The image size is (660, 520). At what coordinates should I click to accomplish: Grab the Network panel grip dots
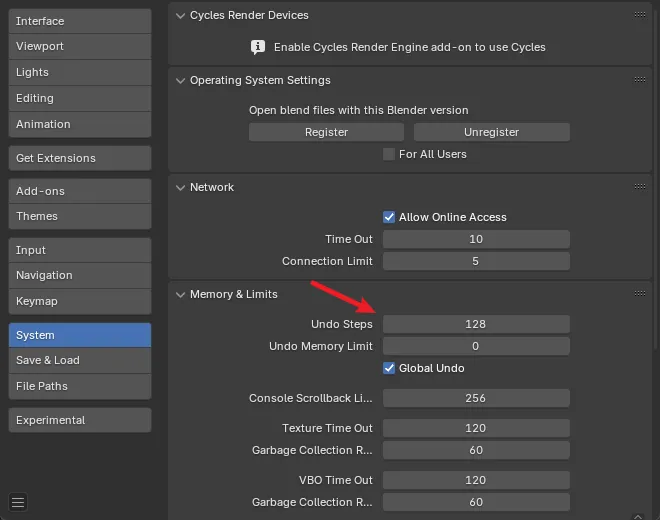639,187
